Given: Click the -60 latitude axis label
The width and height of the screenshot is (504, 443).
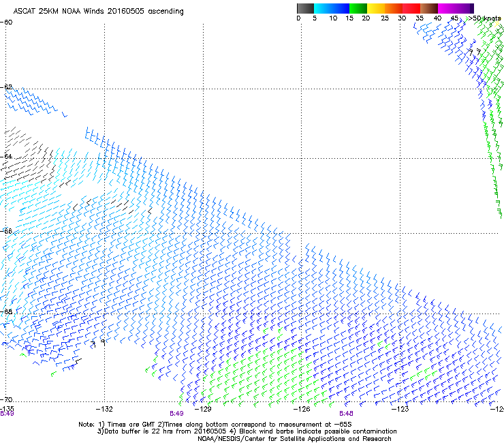Looking at the screenshot, I should click(6, 22).
